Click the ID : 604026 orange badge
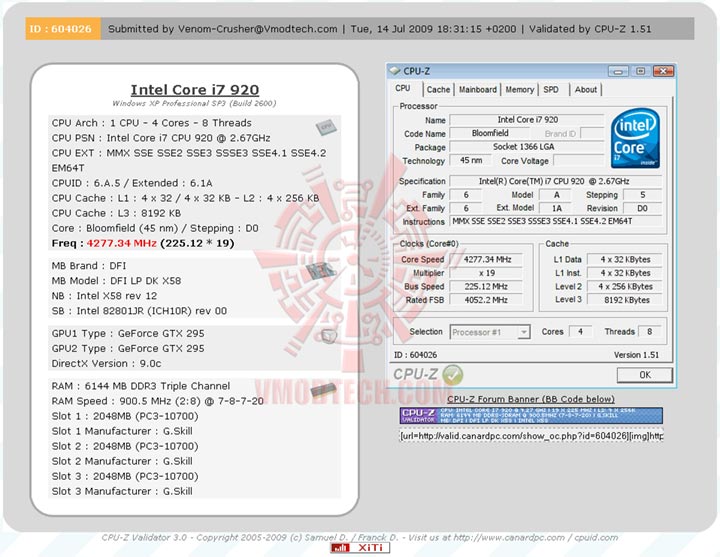 click(63, 28)
